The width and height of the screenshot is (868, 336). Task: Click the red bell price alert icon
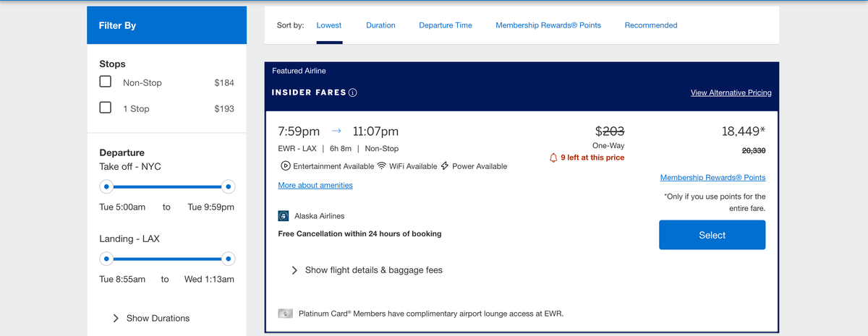(x=554, y=158)
